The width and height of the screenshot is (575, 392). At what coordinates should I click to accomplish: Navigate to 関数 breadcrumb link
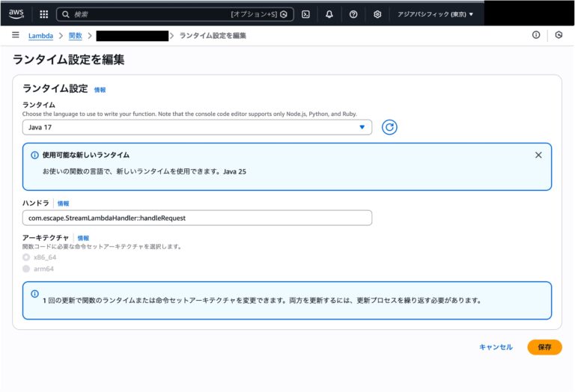coord(75,36)
